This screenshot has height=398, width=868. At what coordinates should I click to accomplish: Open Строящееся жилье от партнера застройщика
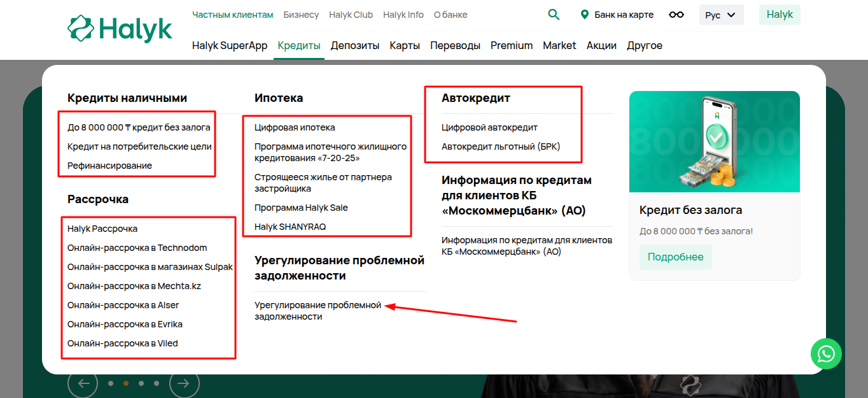tap(323, 183)
